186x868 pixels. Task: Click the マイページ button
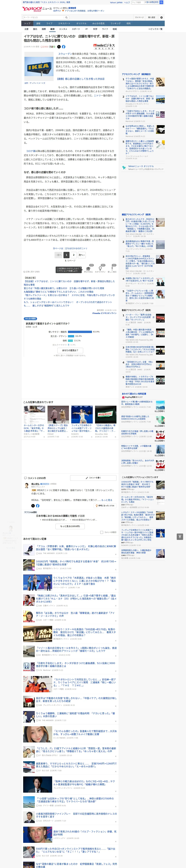pos(139,18)
